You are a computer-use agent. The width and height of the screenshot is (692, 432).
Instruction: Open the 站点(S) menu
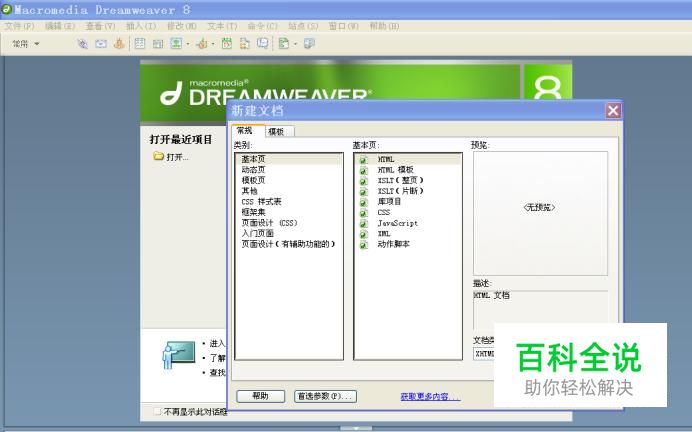(303, 26)
